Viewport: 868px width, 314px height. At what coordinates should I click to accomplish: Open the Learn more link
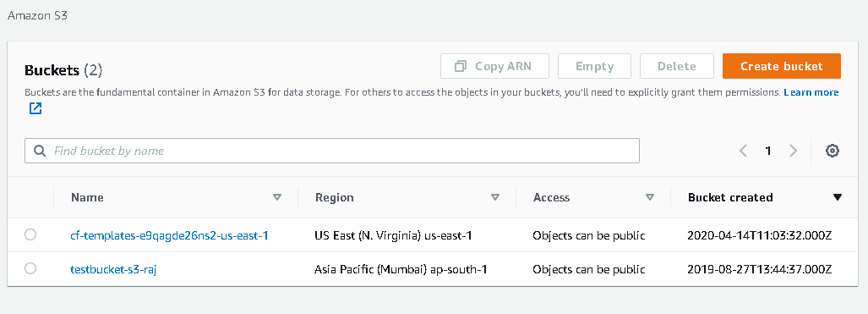(x=811, y=92)
